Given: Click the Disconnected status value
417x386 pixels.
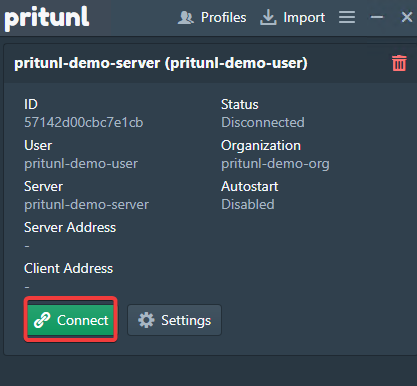Looking at the screenshot, I should 263,122.
